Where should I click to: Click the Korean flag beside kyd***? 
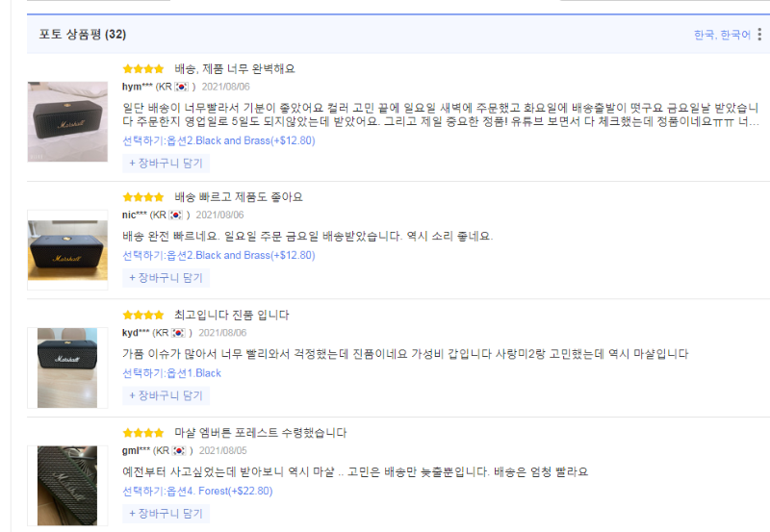[178, 333]
